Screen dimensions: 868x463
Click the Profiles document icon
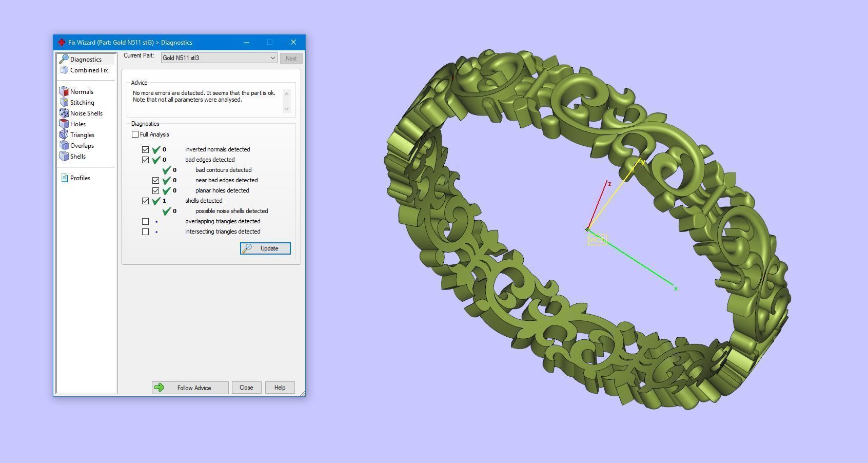tap(64, 178)
